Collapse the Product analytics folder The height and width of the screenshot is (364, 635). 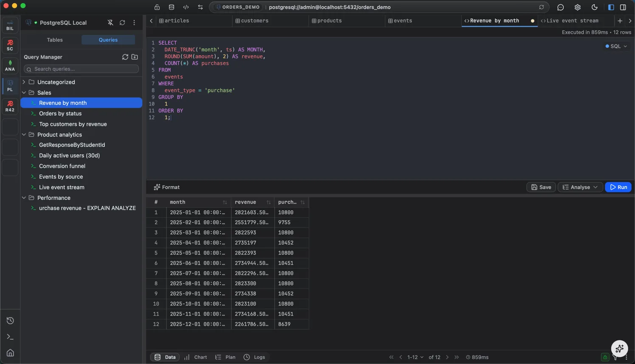click(x=24, y=134)
